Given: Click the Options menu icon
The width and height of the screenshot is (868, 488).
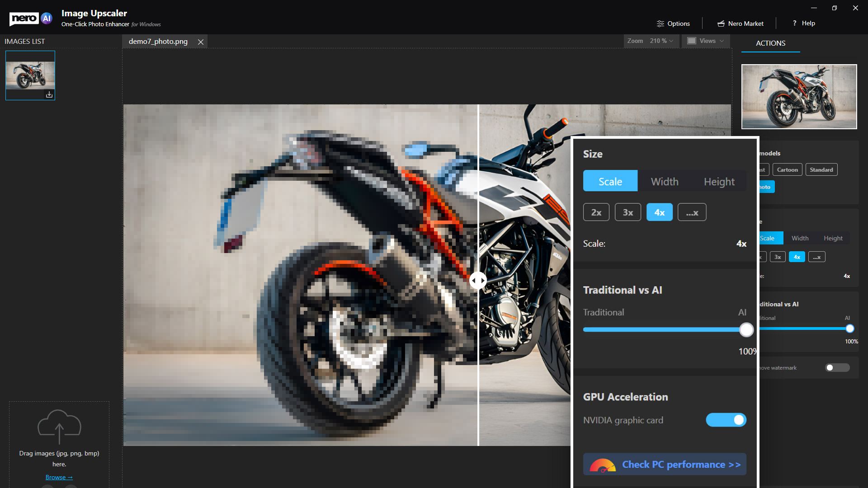Looking at the screenshot, I should coord(660,23).
